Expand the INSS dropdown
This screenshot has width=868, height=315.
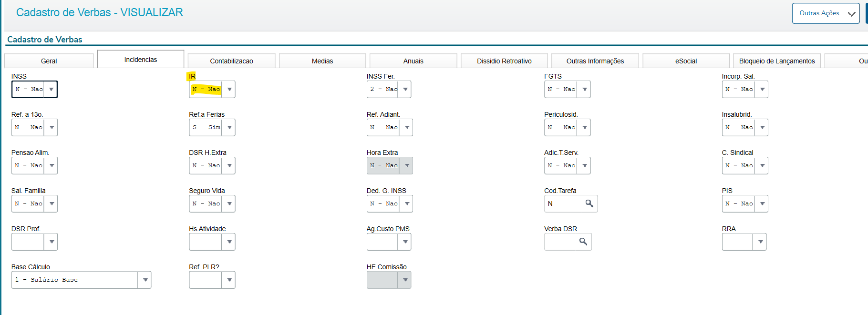tap(51, 89)
